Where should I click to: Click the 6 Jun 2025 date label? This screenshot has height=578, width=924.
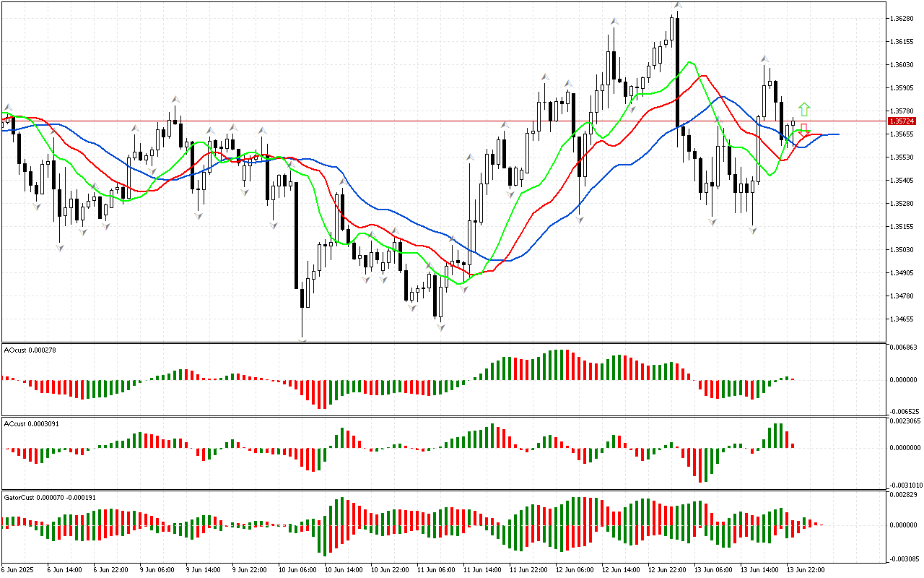click(x=18, y=569)
